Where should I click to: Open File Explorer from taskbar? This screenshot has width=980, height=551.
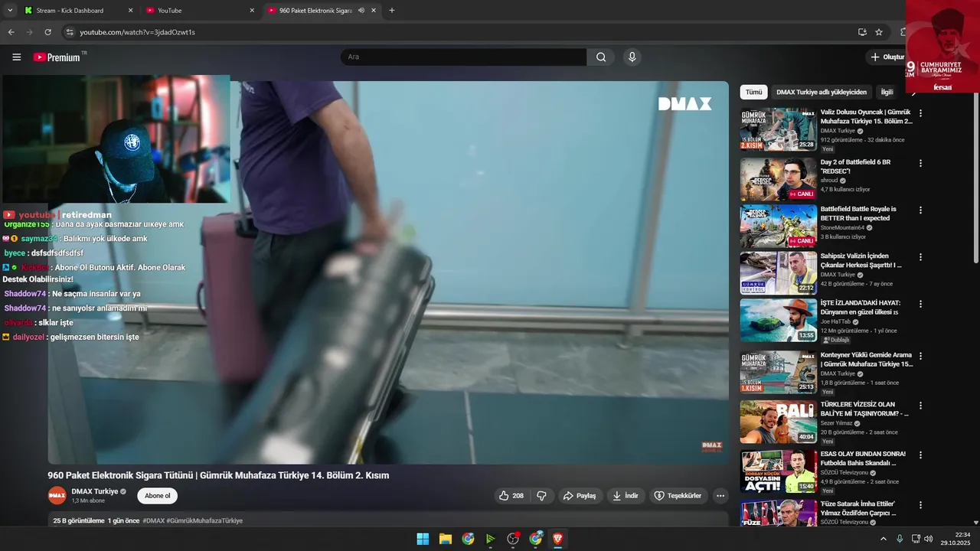pos(446,539)
